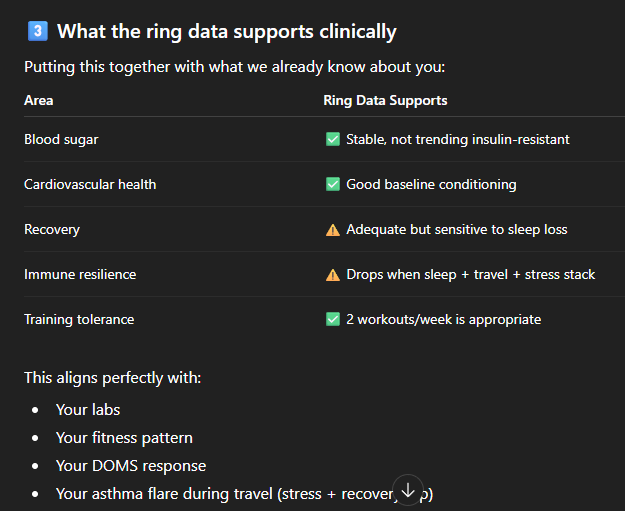Click the blue number 3 emoji icon
The width and height of the screenshot is (625, 511).
point(37,31)
